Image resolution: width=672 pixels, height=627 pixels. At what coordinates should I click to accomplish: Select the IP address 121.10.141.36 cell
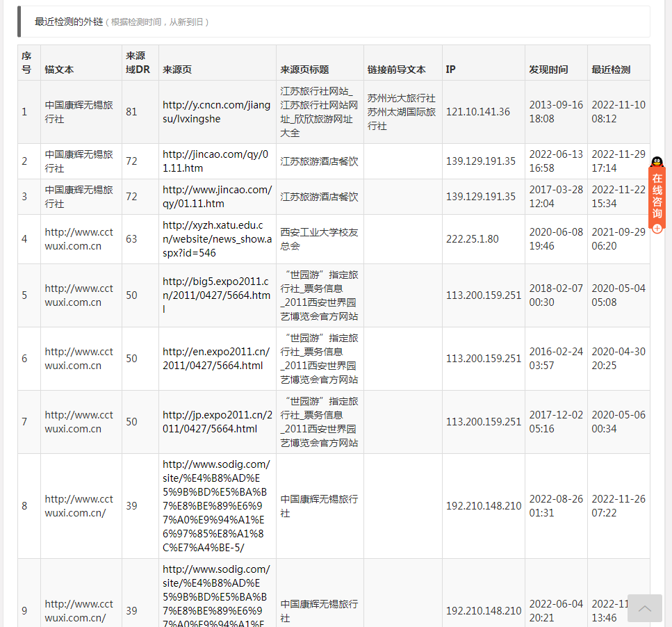478,112
